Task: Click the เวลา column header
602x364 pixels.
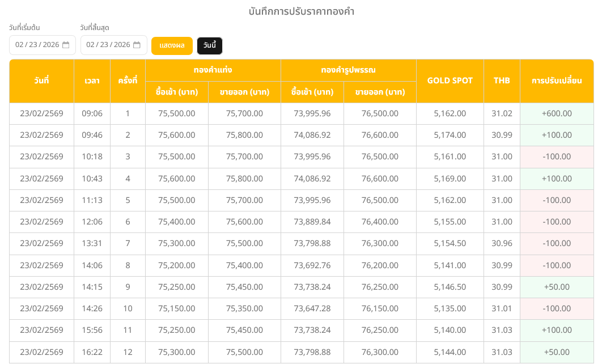Action: coord(92,81)
